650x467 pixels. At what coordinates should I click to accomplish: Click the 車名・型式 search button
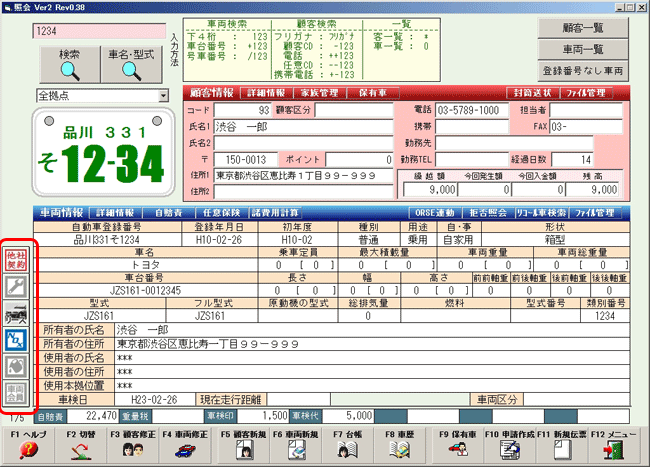(131, 64)
